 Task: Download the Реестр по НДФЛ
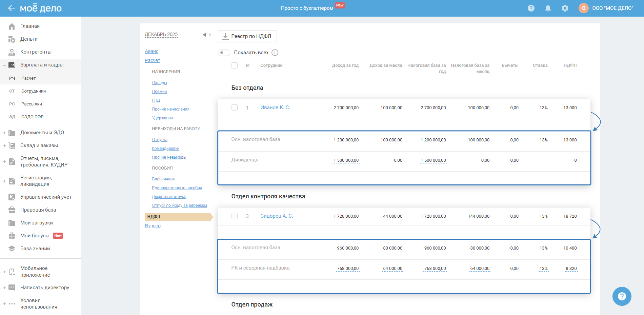pos(247,36)
